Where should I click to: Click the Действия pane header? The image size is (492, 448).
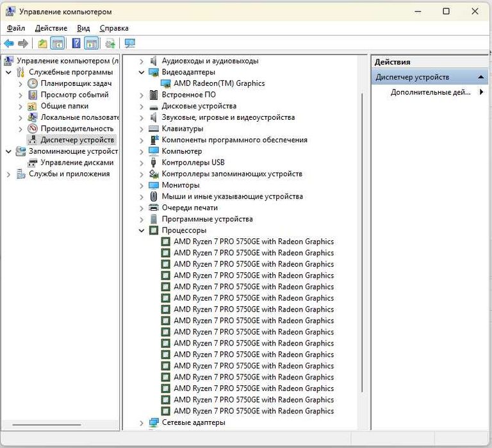point(430,62)
